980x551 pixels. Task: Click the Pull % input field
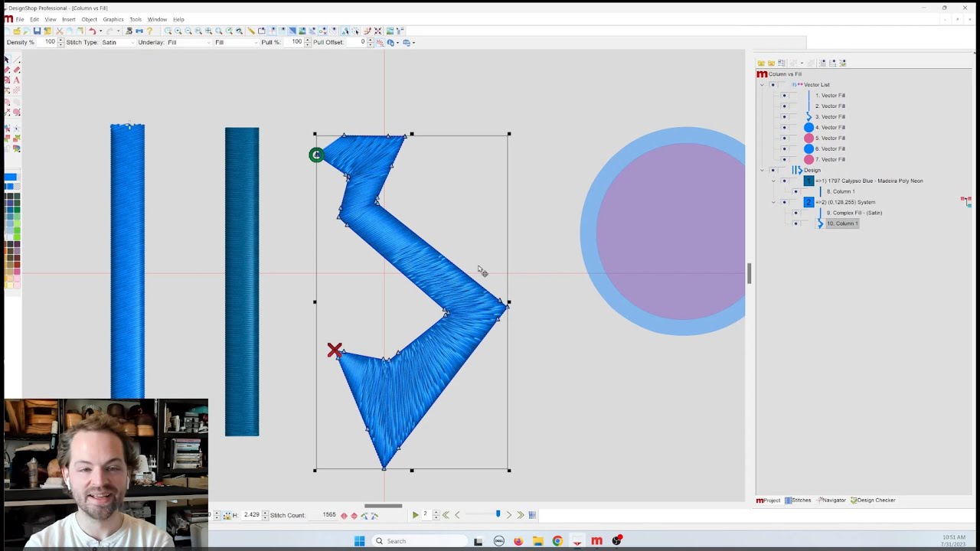pos(293,42)
